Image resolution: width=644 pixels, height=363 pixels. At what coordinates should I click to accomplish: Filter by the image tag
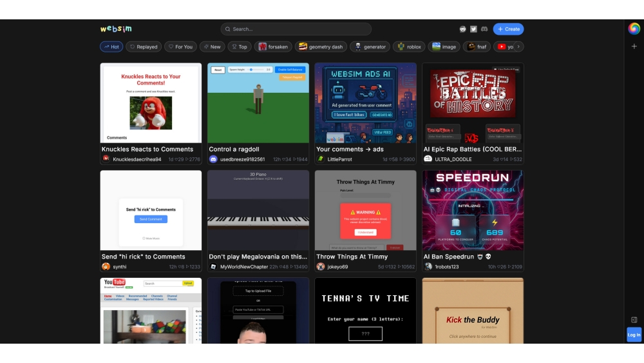coord(444,47)
